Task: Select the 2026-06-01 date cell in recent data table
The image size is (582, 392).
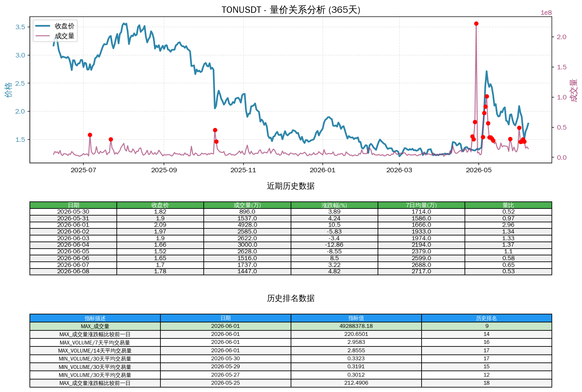Action: [73, 225]
